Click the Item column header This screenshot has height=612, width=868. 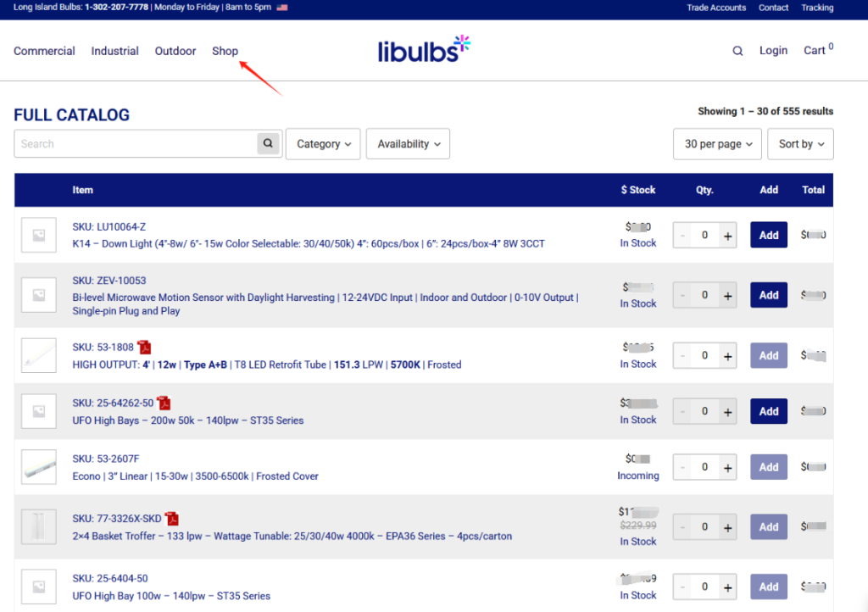click(x=82, y=190)
